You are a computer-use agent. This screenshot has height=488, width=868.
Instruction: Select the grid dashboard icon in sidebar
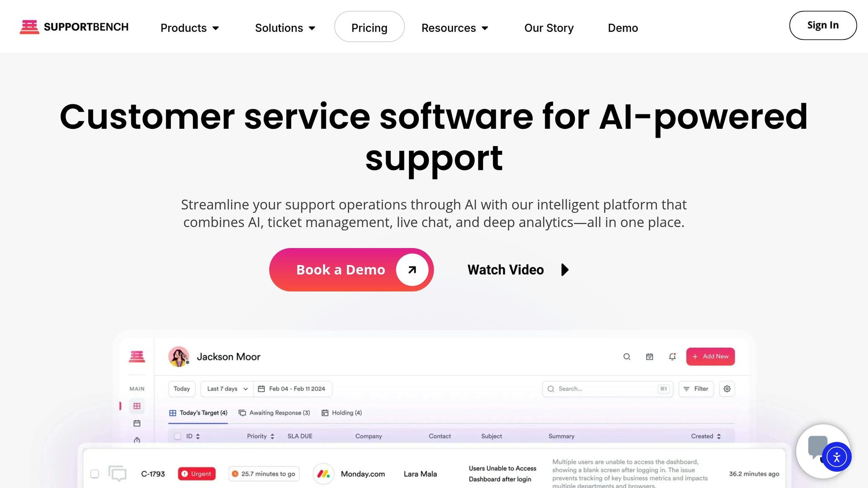click(x=137, y=406)
